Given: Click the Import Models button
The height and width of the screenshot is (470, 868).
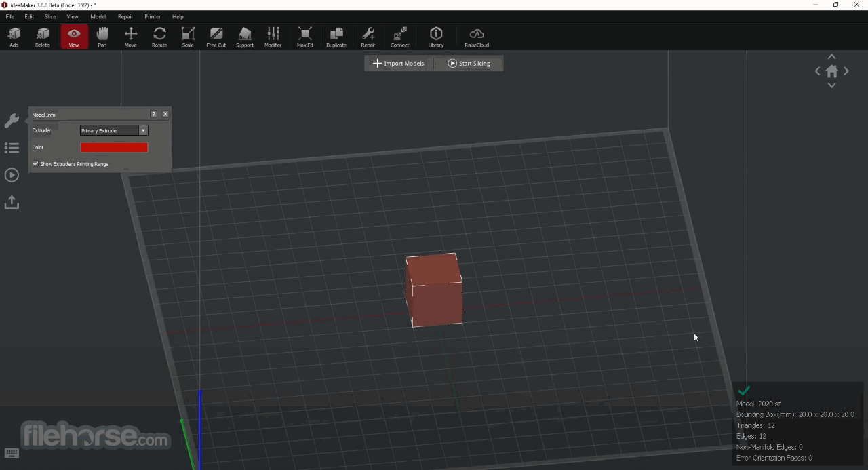Looking at the screenshot, I should (x=399, y=63).
